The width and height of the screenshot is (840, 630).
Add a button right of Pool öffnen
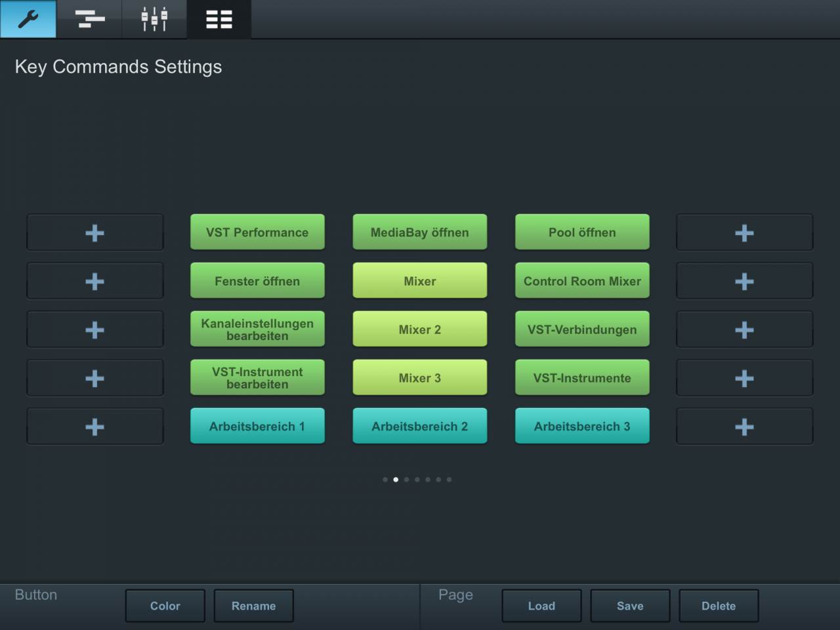[744, 232]
